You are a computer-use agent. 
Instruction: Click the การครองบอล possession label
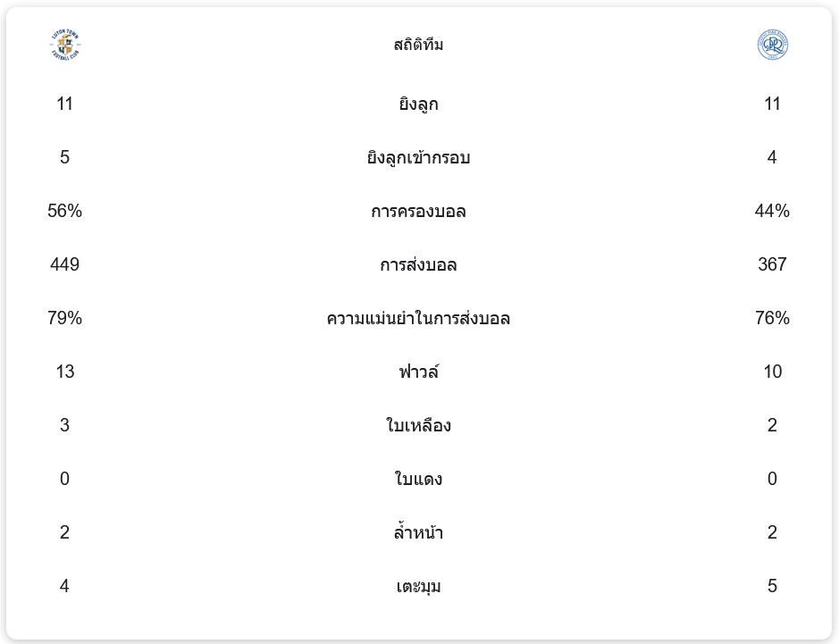click(x=418, y=212)
